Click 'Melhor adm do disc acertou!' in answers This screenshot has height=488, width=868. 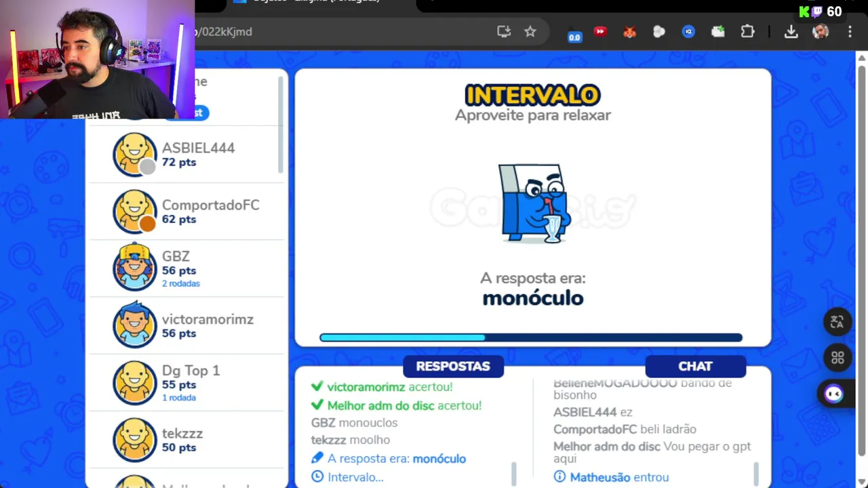[396, 405]
